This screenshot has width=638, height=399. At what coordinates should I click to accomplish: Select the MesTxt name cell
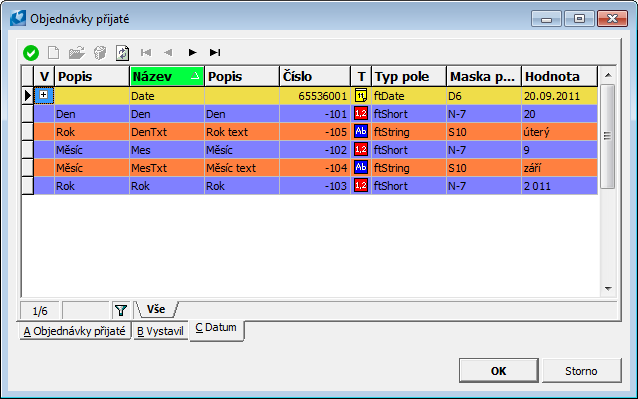point(167,168)
